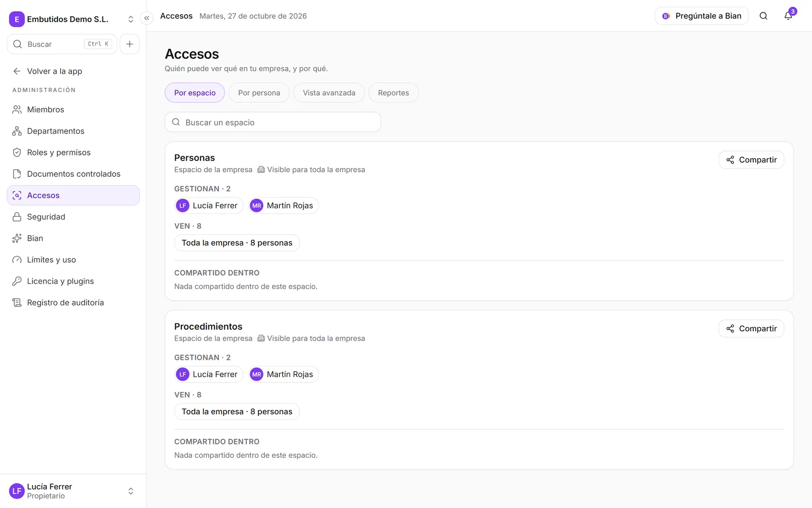Click the plus button next to Buscar
Viewport: 812px width, 508px height.
(x=130, y=44)
